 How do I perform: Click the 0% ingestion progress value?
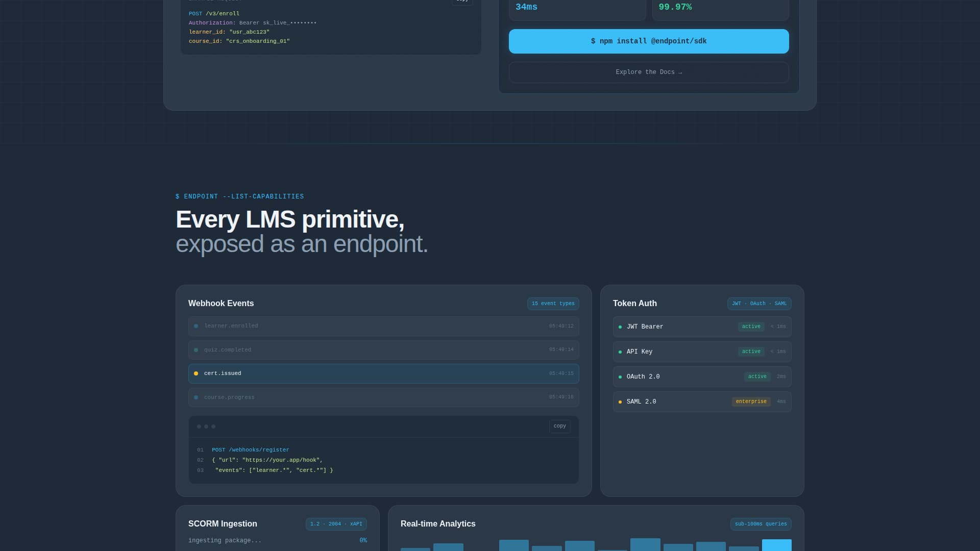[363, 541]
